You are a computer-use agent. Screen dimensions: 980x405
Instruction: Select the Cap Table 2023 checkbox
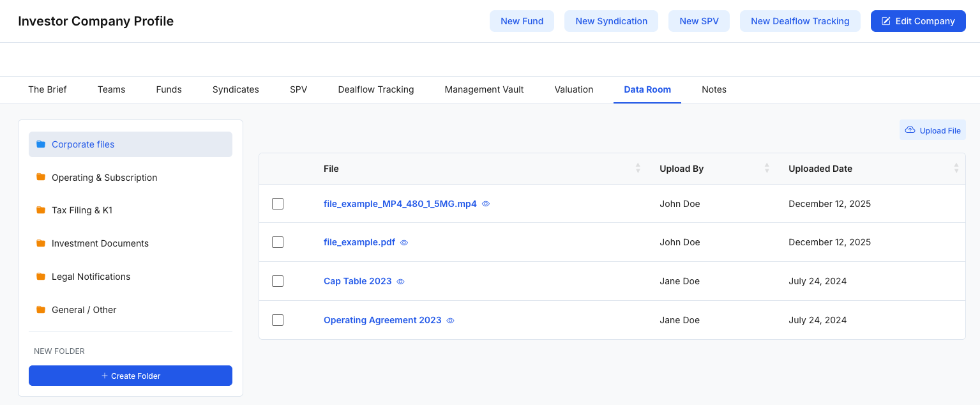[x=278, y=281]
